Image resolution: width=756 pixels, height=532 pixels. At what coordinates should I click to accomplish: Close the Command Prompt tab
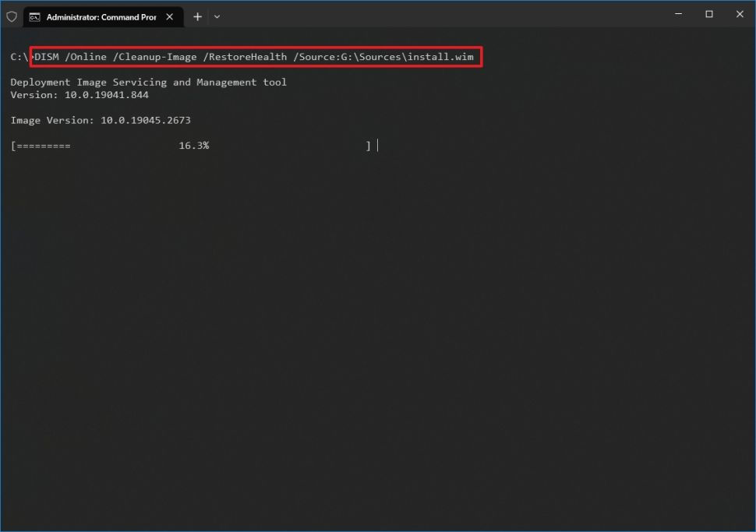pyautogui.click(x=170, y=17)
